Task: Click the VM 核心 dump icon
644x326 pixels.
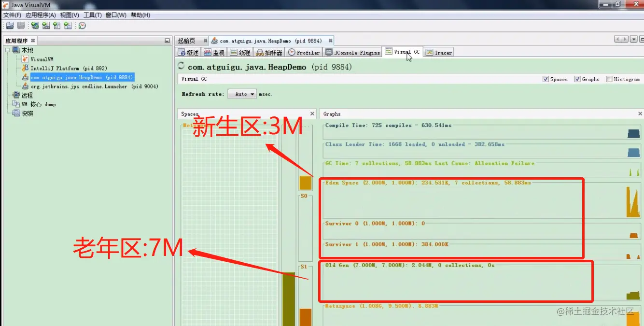Action: (x=16, y=104)
